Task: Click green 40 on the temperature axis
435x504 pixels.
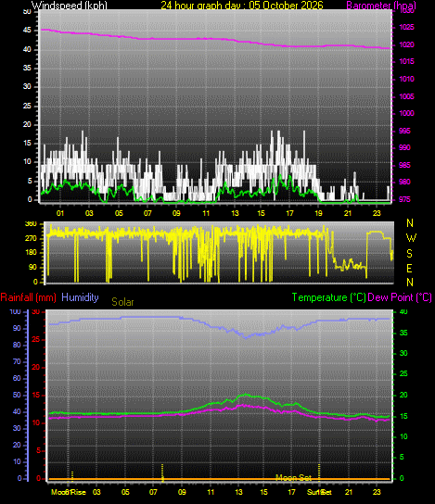Action: coord(403,312)
